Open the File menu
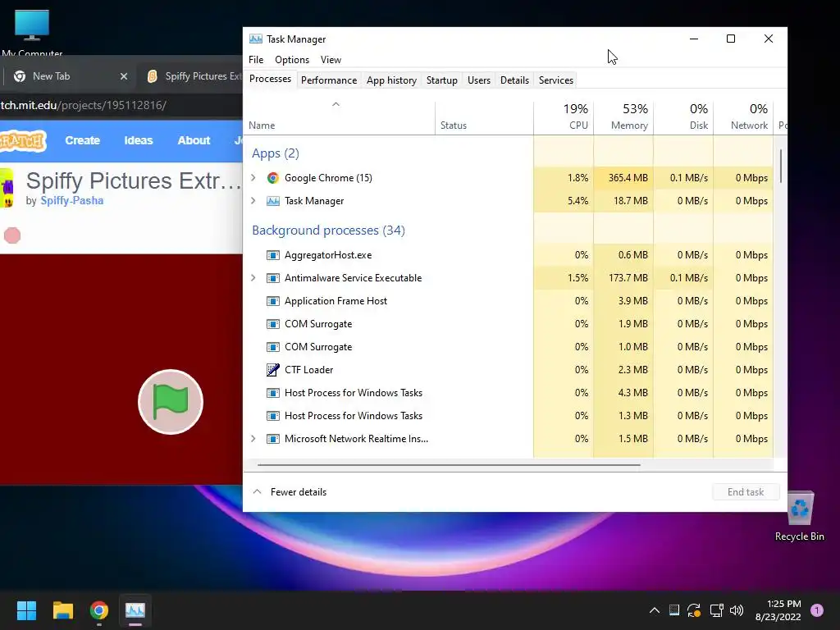Screen dimensions: 840x630 click(x=256, y=59)
